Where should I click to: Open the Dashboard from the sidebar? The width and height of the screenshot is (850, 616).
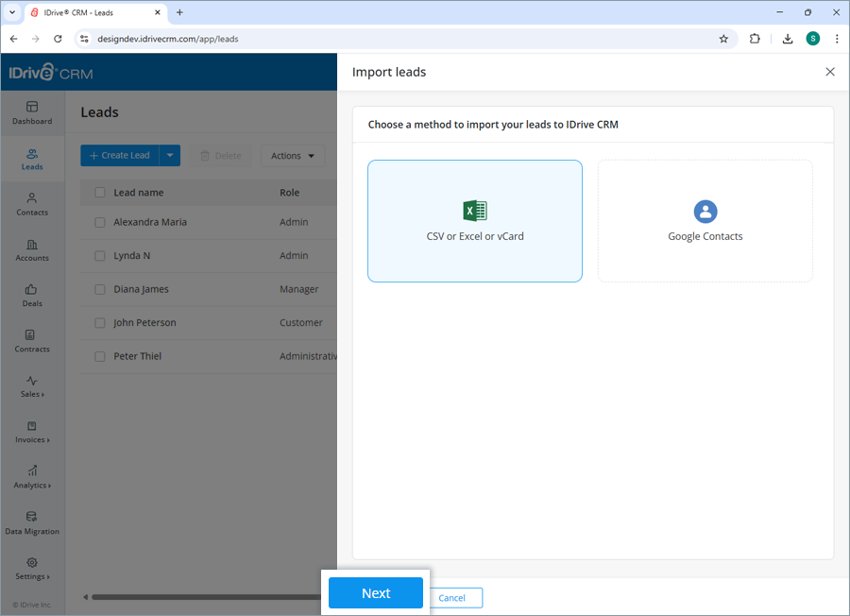(31, 111)
